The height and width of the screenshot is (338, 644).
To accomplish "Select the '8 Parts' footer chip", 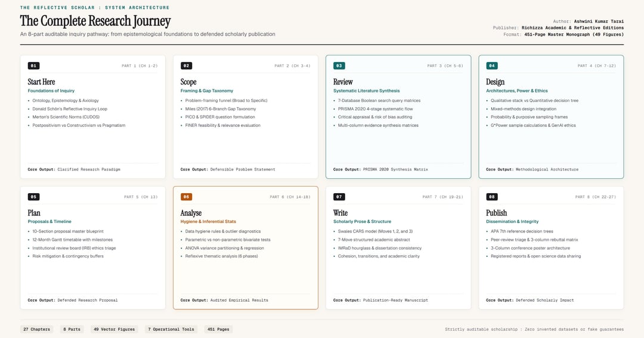I will pyautogui.click(x=72, y=330).
